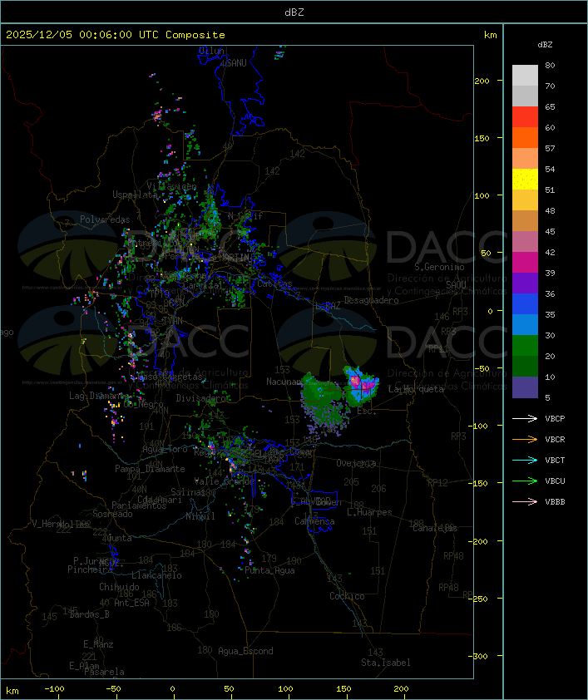
Task: Click the 80 value on dBZ scale
Action: (550, 65)
